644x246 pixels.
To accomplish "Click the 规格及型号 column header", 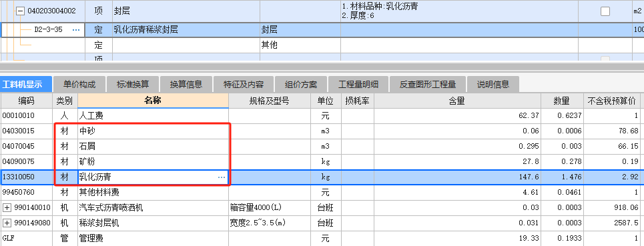I will [269, 101].
